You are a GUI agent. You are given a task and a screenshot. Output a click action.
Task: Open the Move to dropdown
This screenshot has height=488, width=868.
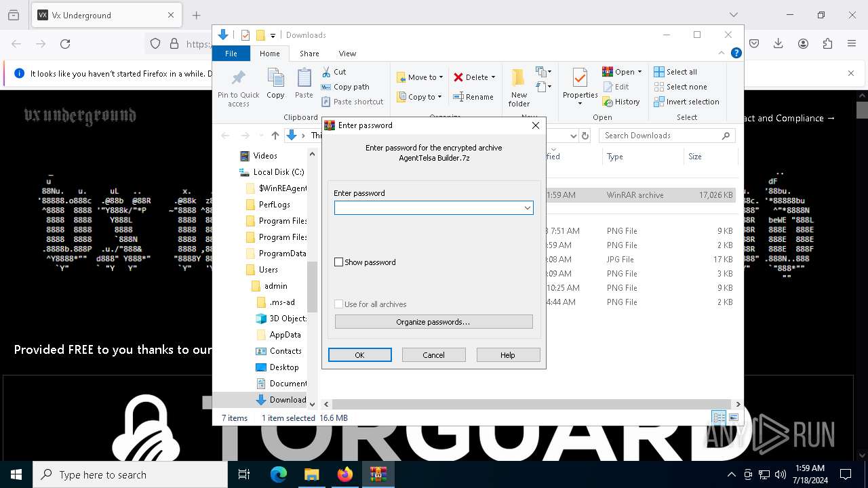point(419,77)
